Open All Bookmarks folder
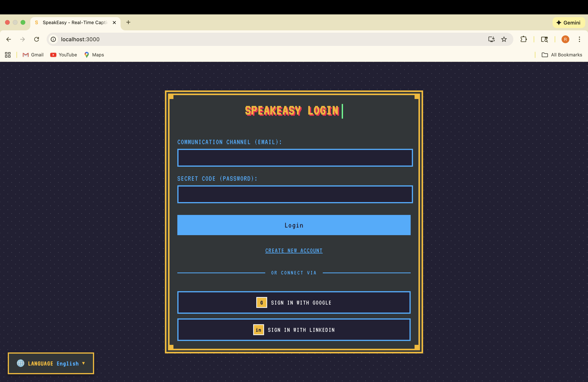This screenshot has height=382, width=588. [562, 55]
